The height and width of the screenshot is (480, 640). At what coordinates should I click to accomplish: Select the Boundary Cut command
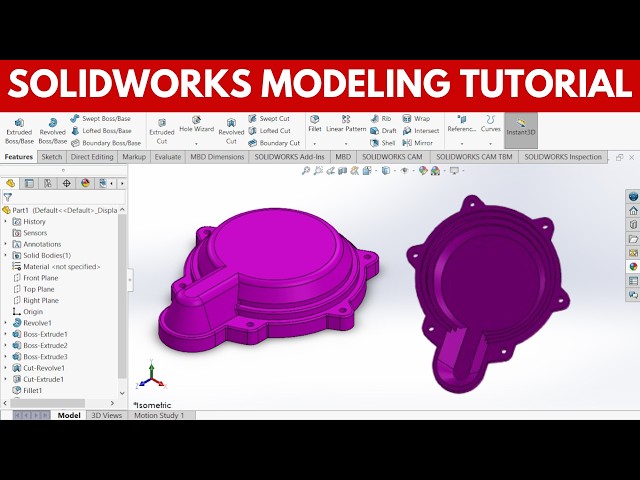pyautogui.click(x=274, y=143)
